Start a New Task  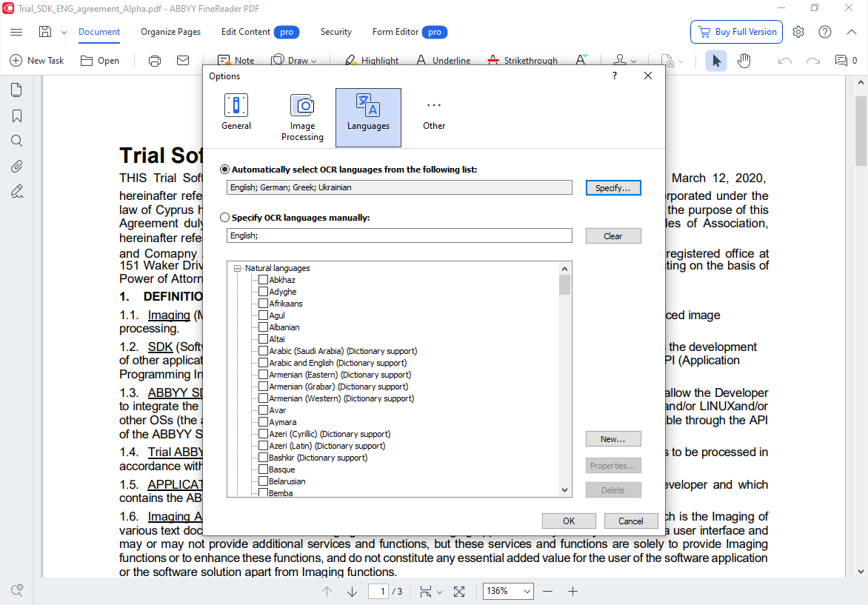pyautogui.click(x=37, y=60)
